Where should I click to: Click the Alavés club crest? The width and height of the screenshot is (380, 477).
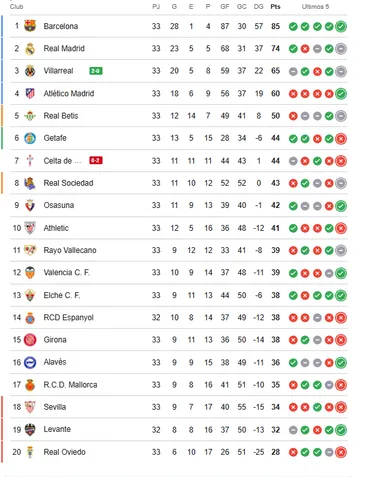pyautogui.click(x=30, y=362)
